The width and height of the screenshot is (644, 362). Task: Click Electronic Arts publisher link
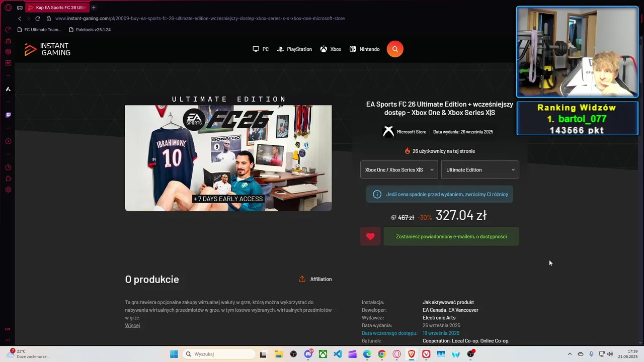pos(439,318)
